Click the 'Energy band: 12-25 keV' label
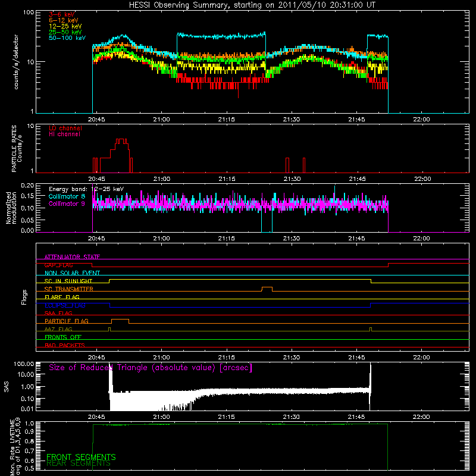476x476 pixels. coord(86,189)
